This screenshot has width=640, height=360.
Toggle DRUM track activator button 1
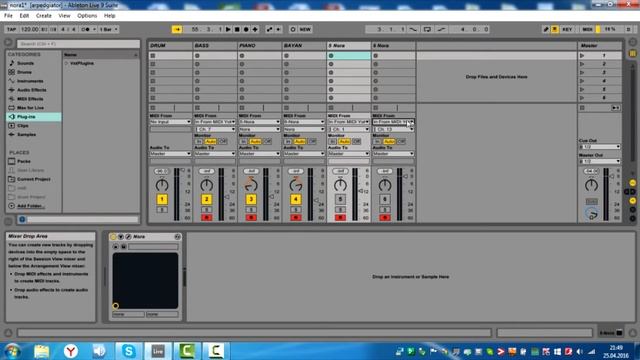point(162,199)
